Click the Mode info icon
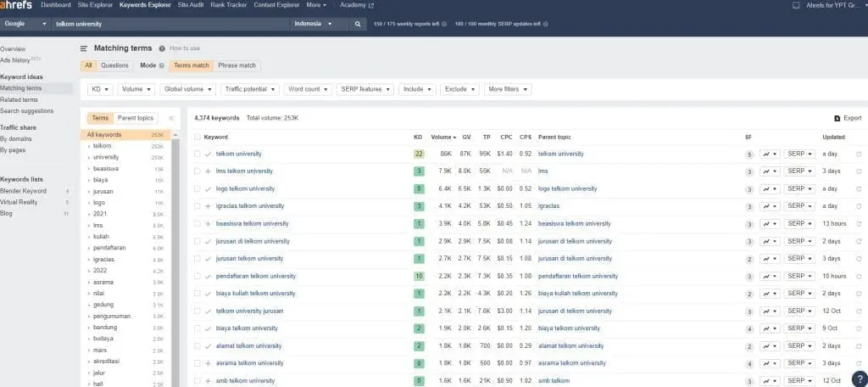This screenshot has width=868, height=387. point(162,65)
